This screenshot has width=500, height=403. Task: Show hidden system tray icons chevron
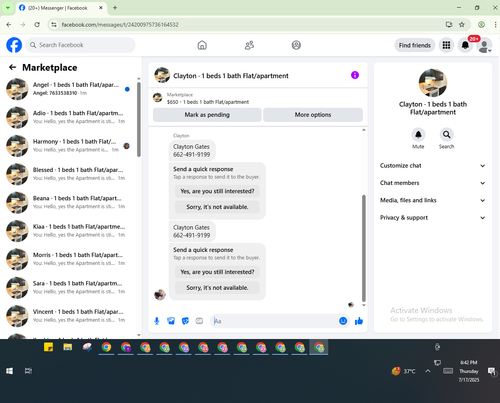click(428, 371)
